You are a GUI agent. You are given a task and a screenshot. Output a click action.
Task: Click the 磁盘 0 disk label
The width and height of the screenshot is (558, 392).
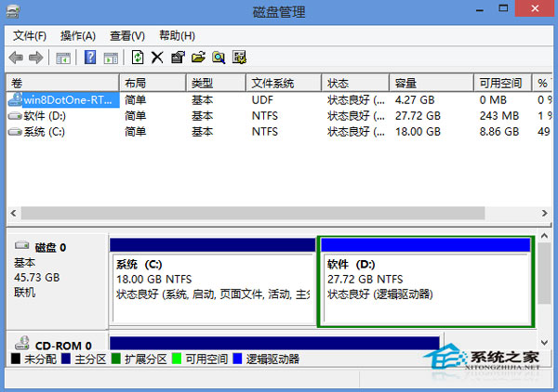(50, 247)
